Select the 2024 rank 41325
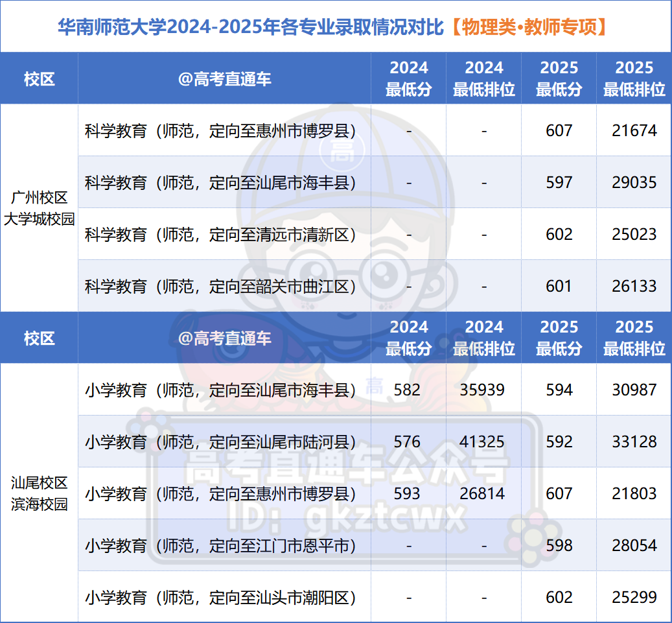 coord(482,441)
